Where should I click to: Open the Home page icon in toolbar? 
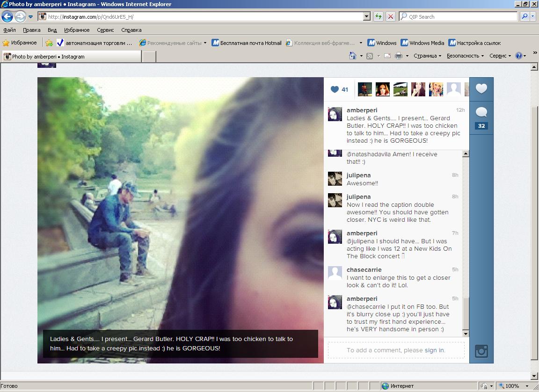[x=353, y=56]
